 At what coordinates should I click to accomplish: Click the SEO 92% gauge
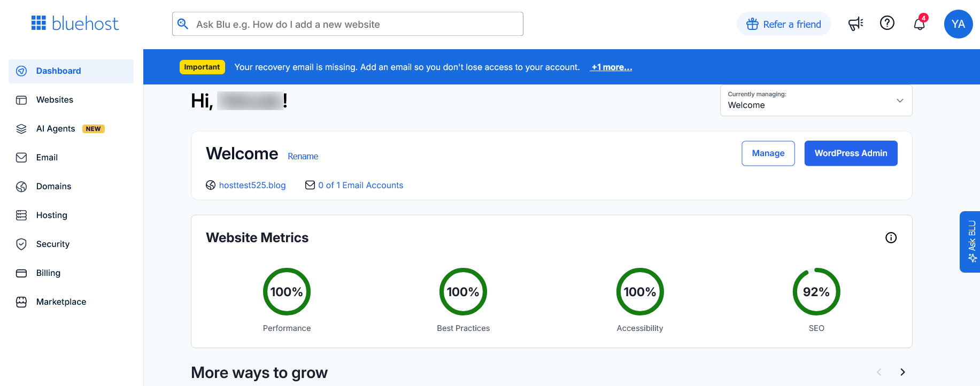click(816, 291)
